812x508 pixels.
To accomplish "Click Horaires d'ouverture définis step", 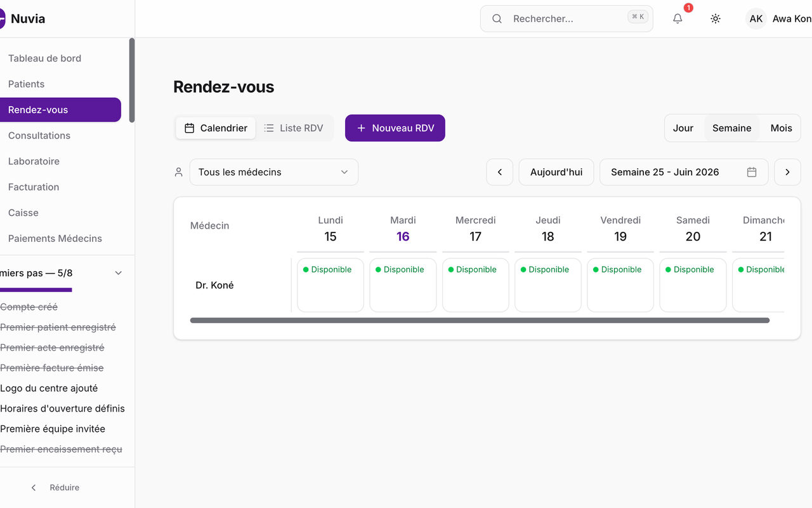I will pos(62,408).
